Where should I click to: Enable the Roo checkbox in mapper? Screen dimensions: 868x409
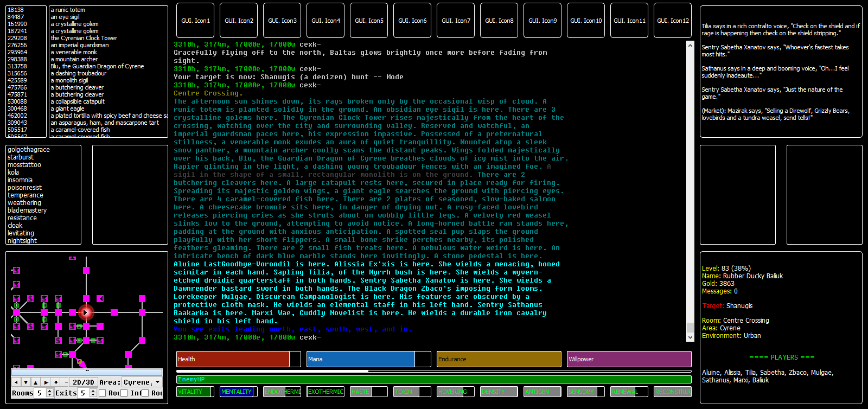point(145,393)
